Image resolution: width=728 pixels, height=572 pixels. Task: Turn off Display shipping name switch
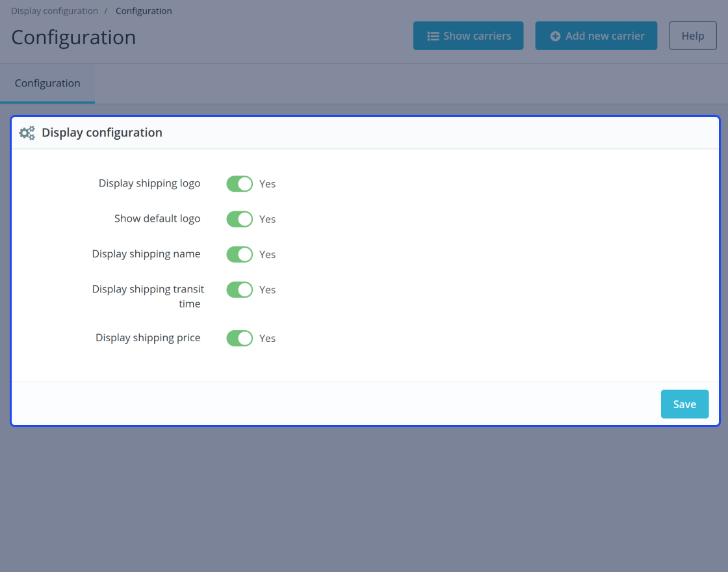(x=240, y=254)
